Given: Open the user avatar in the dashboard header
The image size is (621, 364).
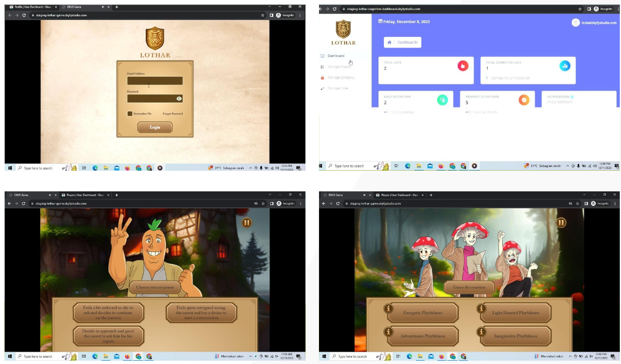Looking at the screenshot, I should pos(575,23).
